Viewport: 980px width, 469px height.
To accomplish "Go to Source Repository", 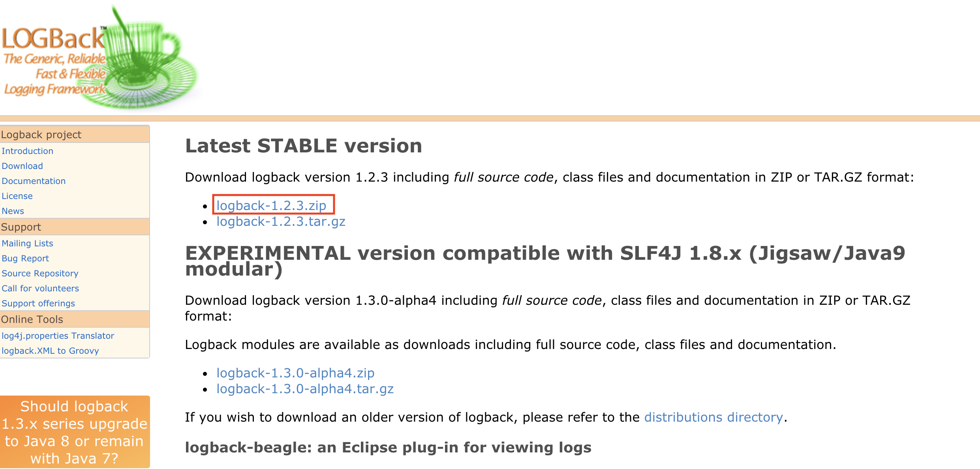I will click(x=40, y=273).
